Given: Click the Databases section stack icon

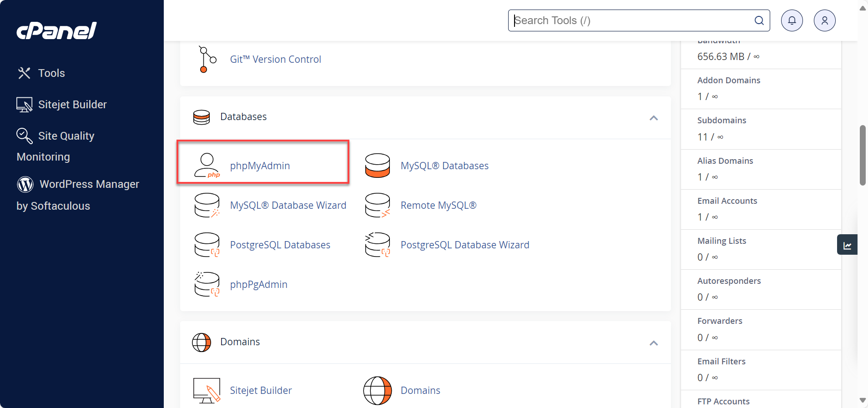Looking at the screenshot, I should click(202, 117).
